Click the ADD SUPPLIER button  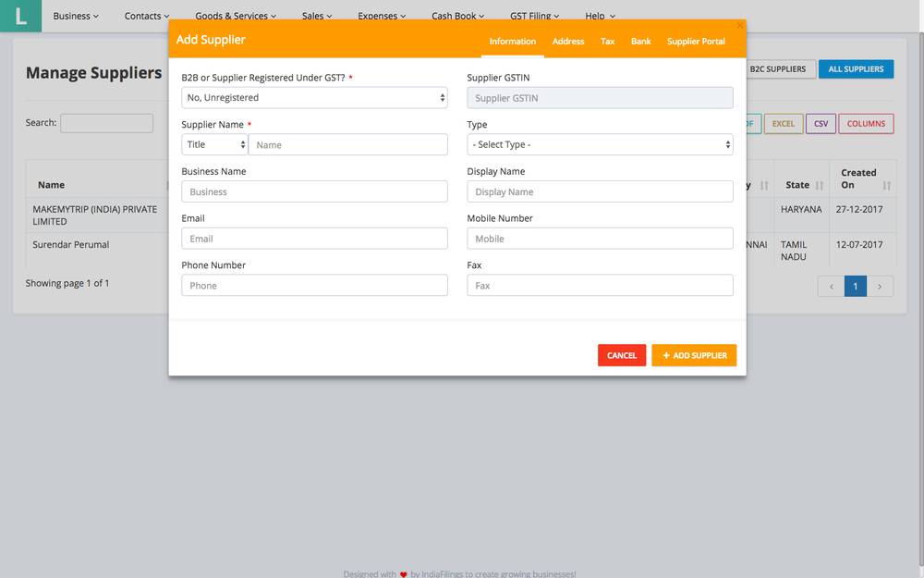[x=694, y=354]
